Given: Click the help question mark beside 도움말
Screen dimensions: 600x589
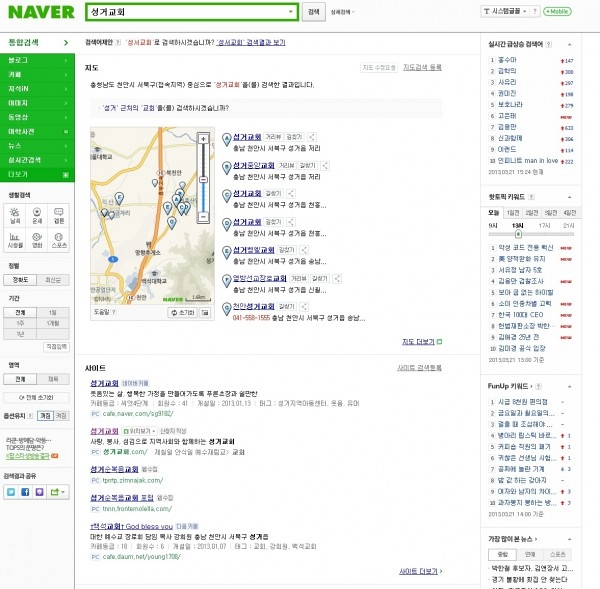Looking at the screenshot, I should coord(114,312).
